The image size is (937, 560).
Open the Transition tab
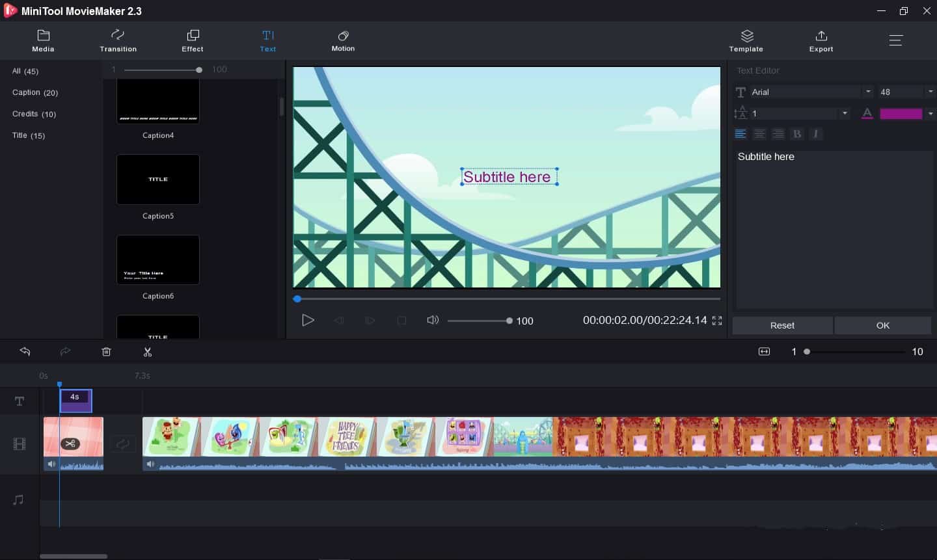pyautogui.click(x=118, y=40)
